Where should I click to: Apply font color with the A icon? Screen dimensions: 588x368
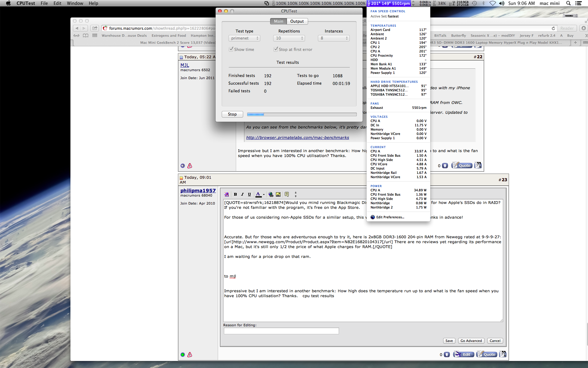[258, 194]
